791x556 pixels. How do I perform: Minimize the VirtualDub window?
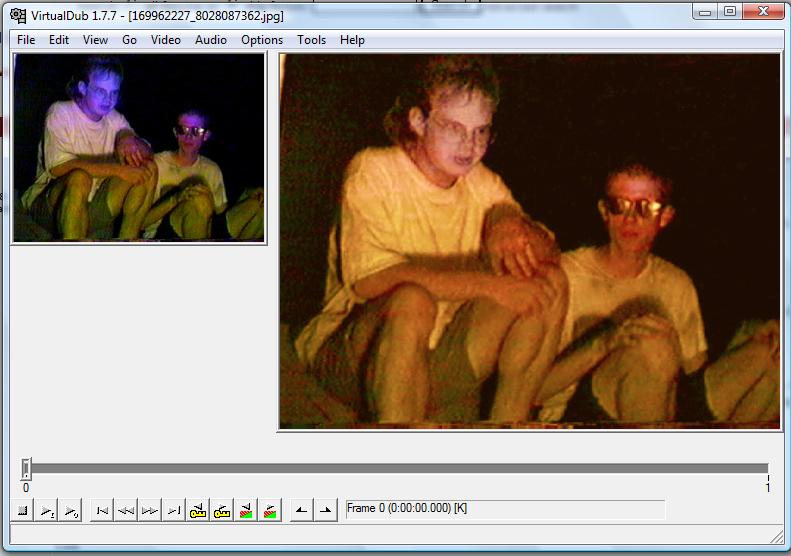tap(705, 12)
